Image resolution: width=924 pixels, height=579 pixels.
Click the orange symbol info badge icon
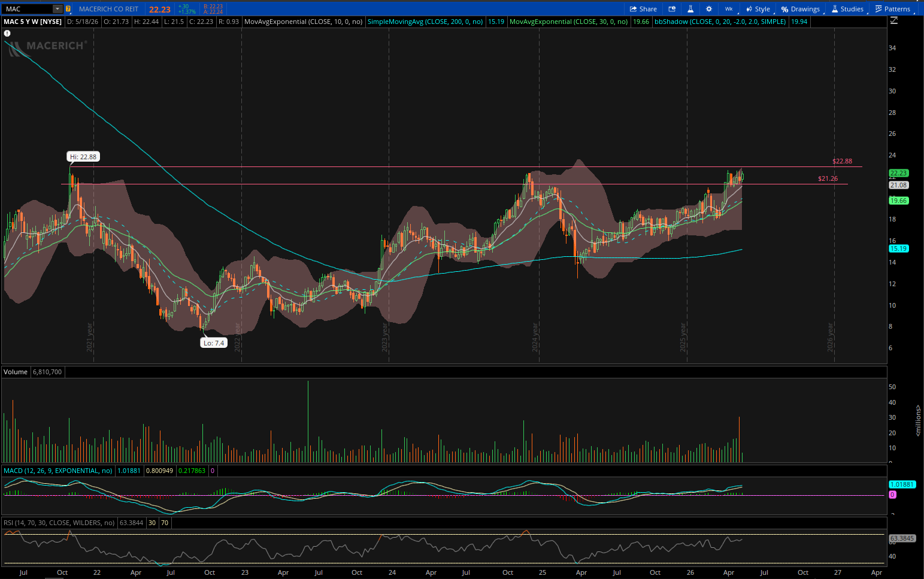click(68, 9)
